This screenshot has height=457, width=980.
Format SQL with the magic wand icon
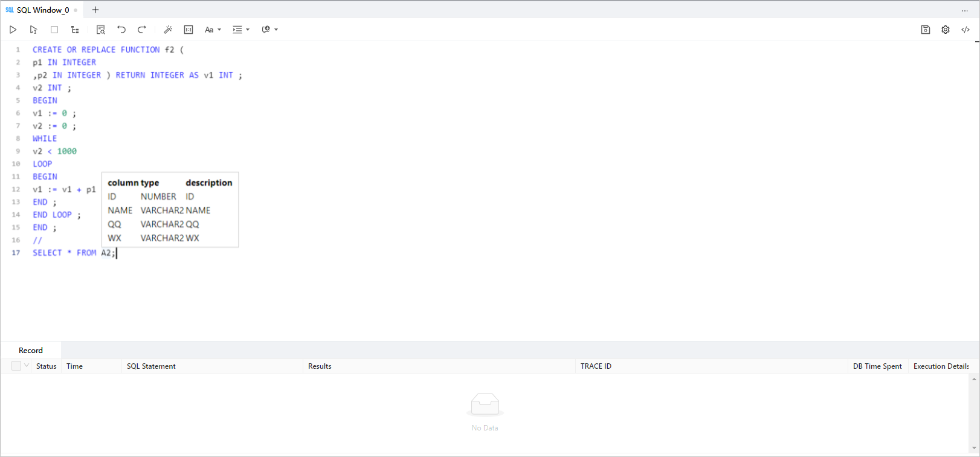(x=168, y=30)
